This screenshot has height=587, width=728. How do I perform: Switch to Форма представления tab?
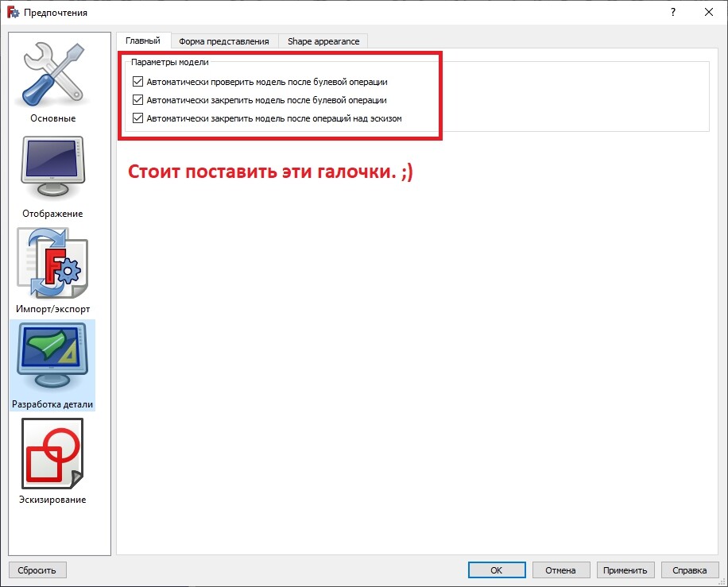224,41
